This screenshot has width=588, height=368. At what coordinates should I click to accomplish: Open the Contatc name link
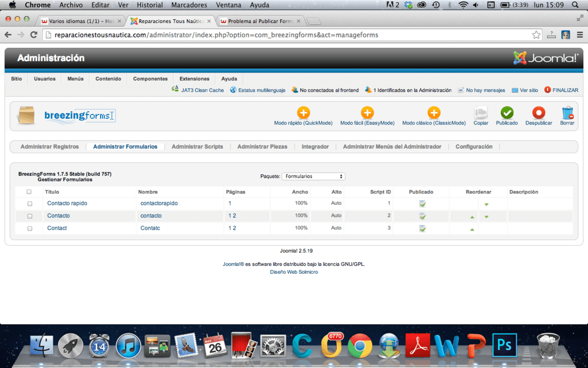[150, 228]
